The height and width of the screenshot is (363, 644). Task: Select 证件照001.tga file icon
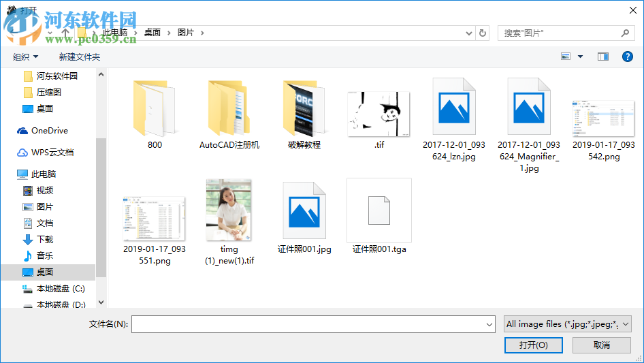tap(379, 210)
